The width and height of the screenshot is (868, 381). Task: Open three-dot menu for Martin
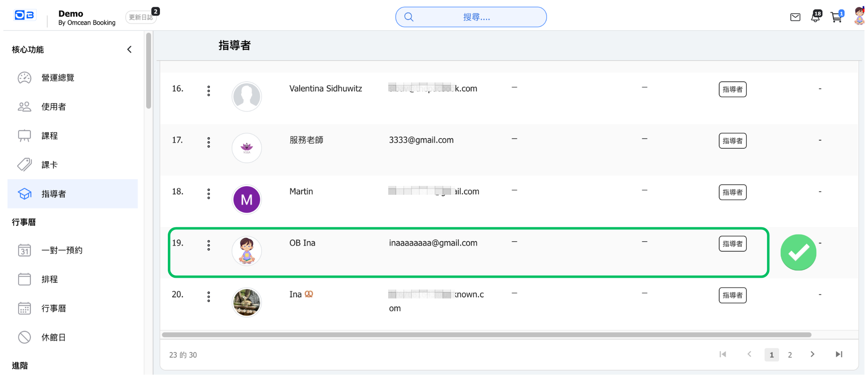209,194
